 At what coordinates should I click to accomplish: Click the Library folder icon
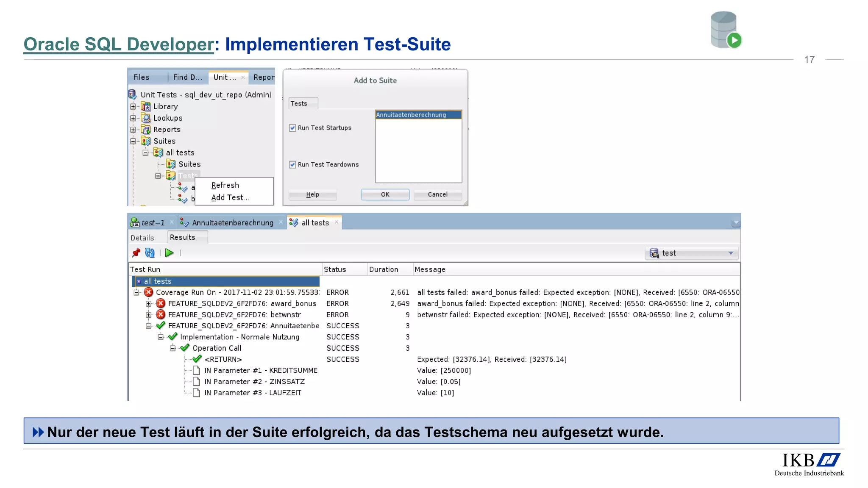point(146,106)
